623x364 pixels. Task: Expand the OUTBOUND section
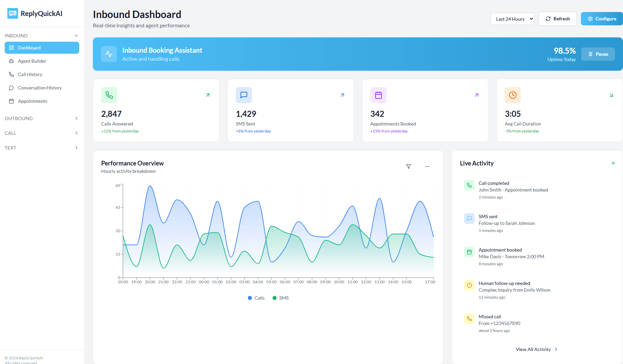(41, 118)
